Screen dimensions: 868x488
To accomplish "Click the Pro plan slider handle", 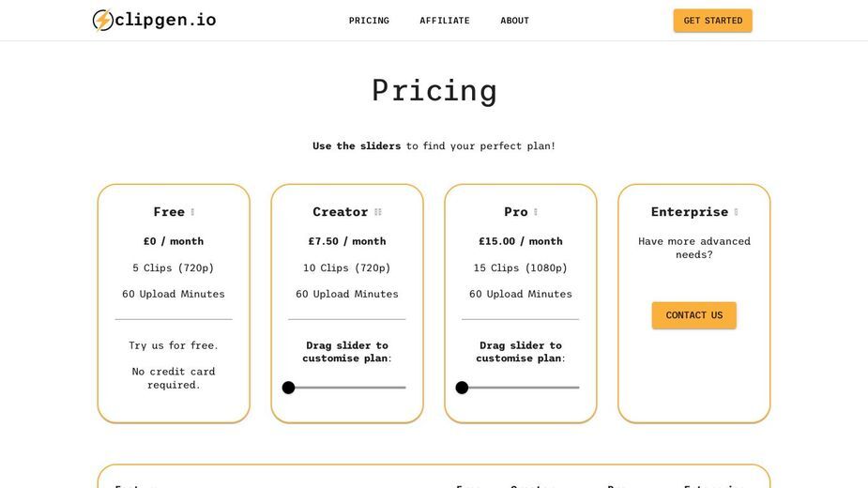I will [x=463, y=388].
